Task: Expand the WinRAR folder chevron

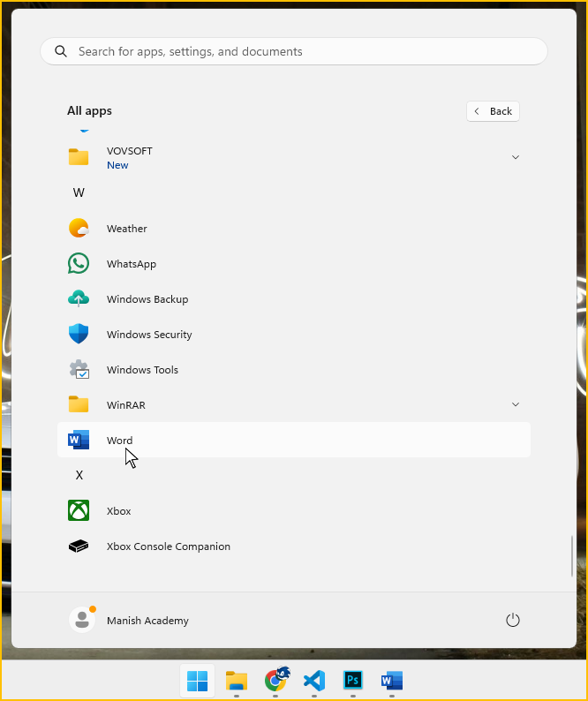Action: coord(516,404)
